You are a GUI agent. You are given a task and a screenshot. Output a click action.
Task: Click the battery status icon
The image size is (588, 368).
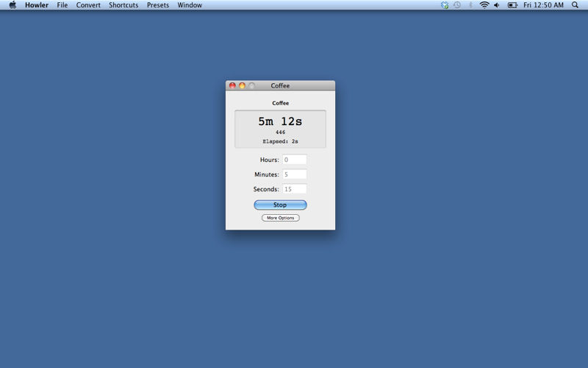[x=512, y=5]
